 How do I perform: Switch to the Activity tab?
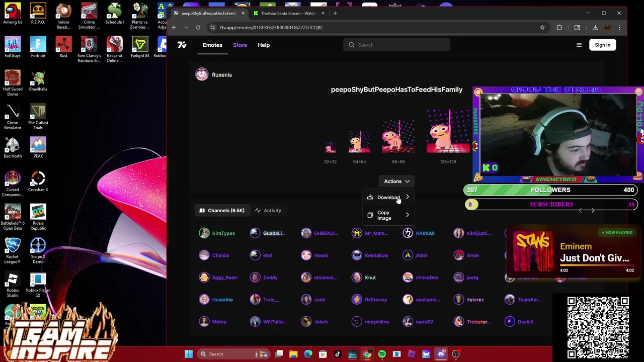[268, 210]
